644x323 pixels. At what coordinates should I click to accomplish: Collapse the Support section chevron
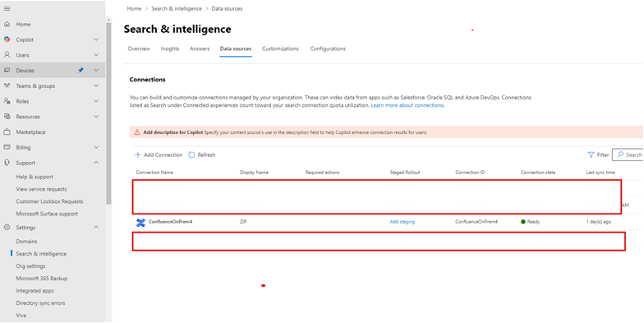(96, 163)
